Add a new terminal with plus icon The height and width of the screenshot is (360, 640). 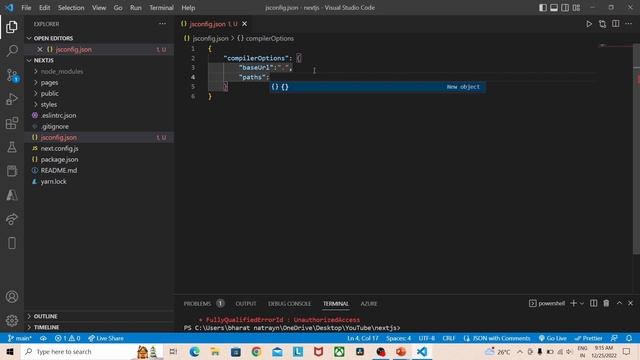click(x=573, y=303)
